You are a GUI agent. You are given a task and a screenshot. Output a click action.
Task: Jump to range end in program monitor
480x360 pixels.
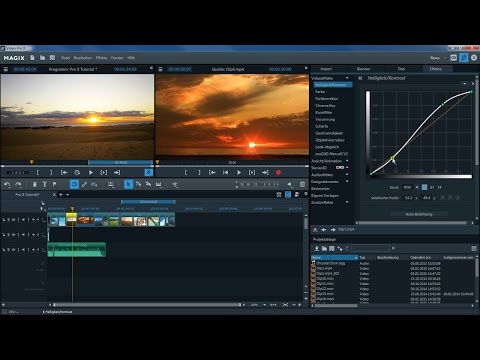click(x=117, y=172)
